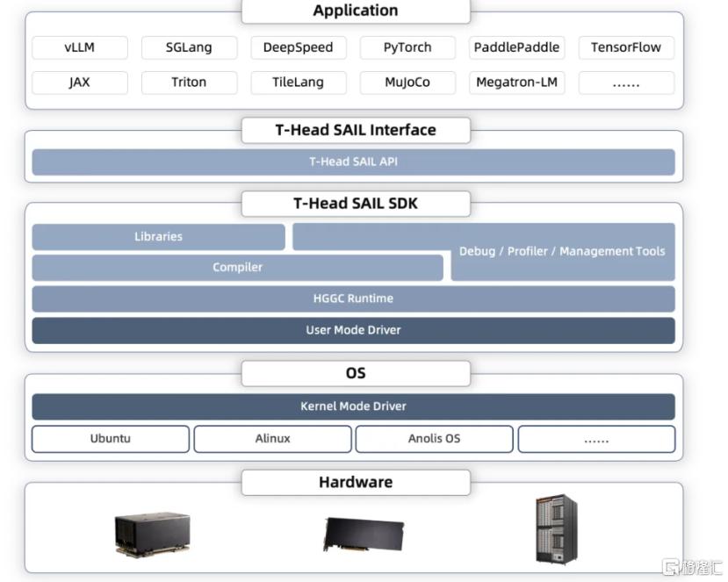Viewport: 728px width, 582px height.
Task: Select the MuJoCo box
Action: (407, 83)
